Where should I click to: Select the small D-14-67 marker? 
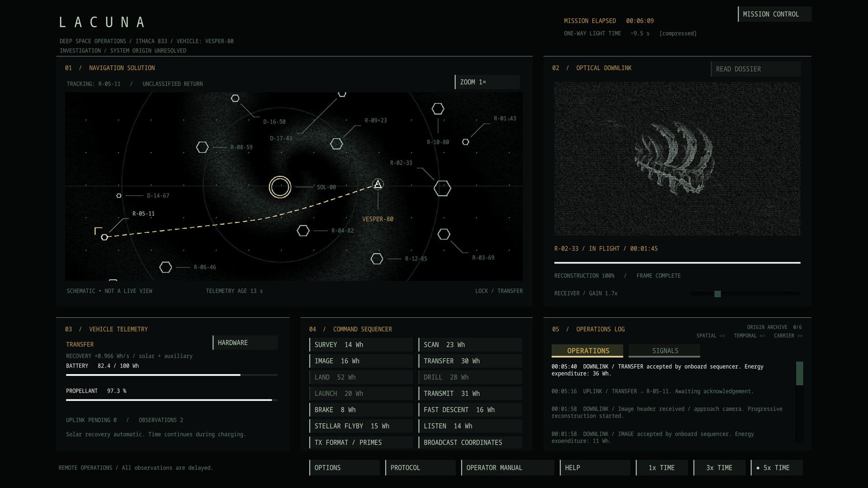coord(119,196)
